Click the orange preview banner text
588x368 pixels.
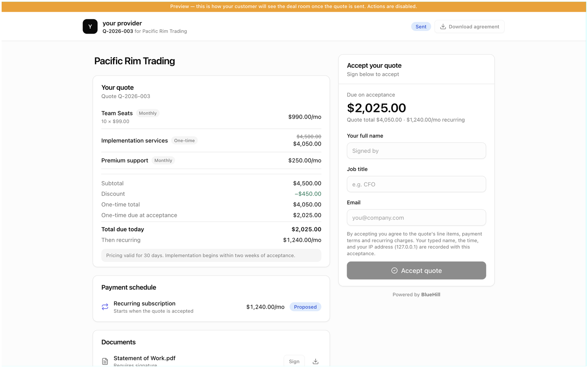[294, 7]
